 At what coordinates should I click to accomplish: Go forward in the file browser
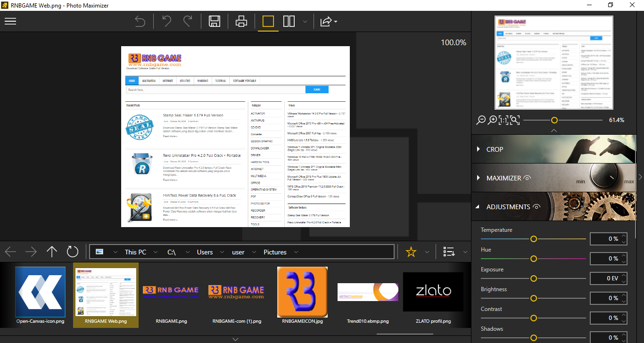[31, 252]
